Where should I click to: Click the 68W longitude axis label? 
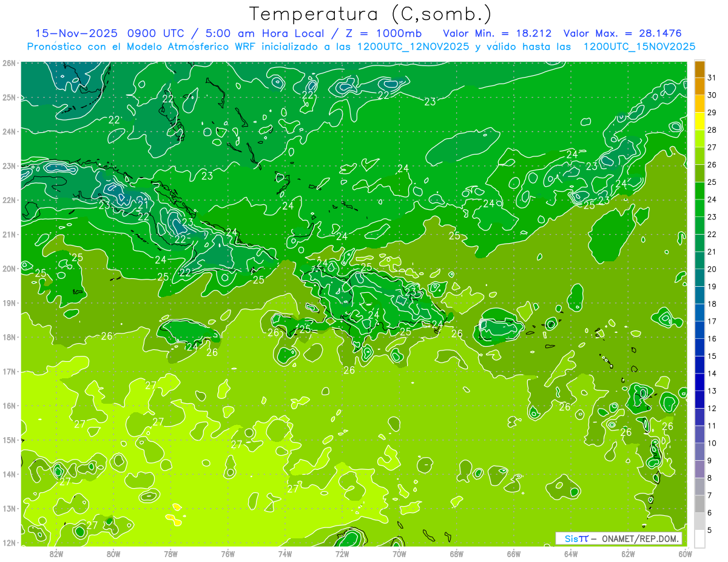pos(456,553)
